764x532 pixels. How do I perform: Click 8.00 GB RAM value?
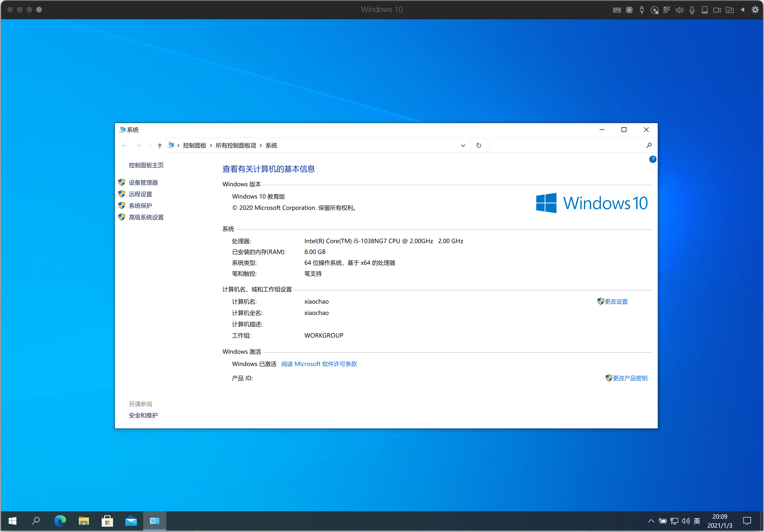(315, 252)
